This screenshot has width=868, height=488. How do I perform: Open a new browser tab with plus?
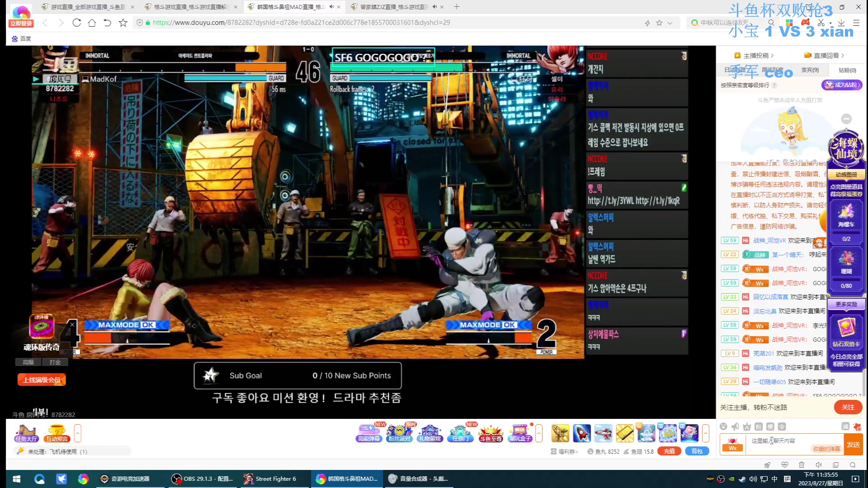[457, 7]
